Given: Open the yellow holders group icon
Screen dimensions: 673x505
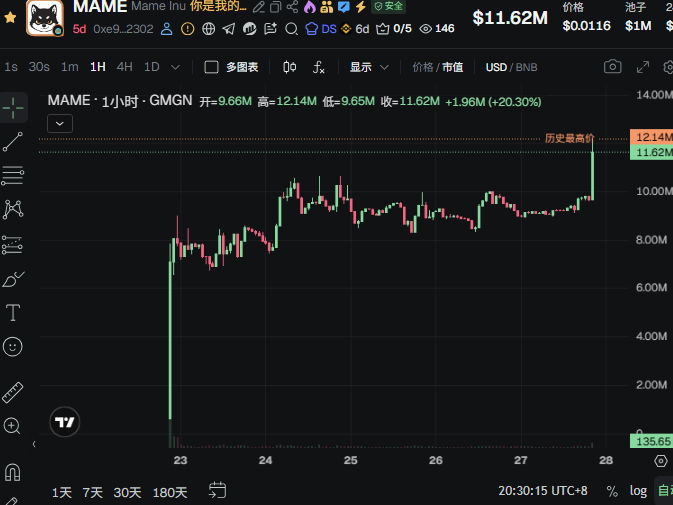Looking at the screenshot, I should (x=327, y=6).
